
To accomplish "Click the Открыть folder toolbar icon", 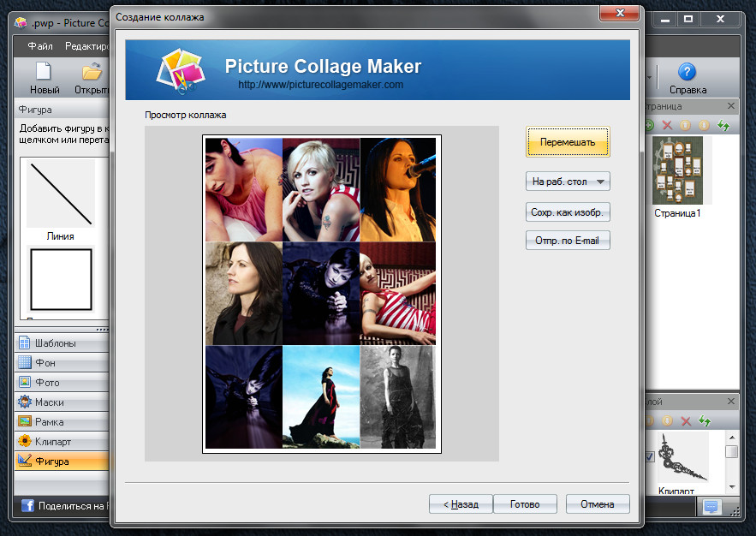I will point(92,79).
